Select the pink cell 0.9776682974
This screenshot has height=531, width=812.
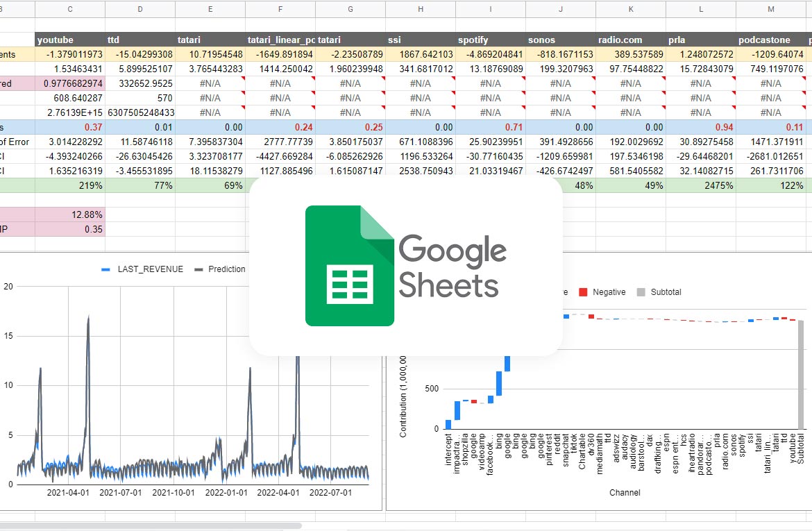click(70, 83)
